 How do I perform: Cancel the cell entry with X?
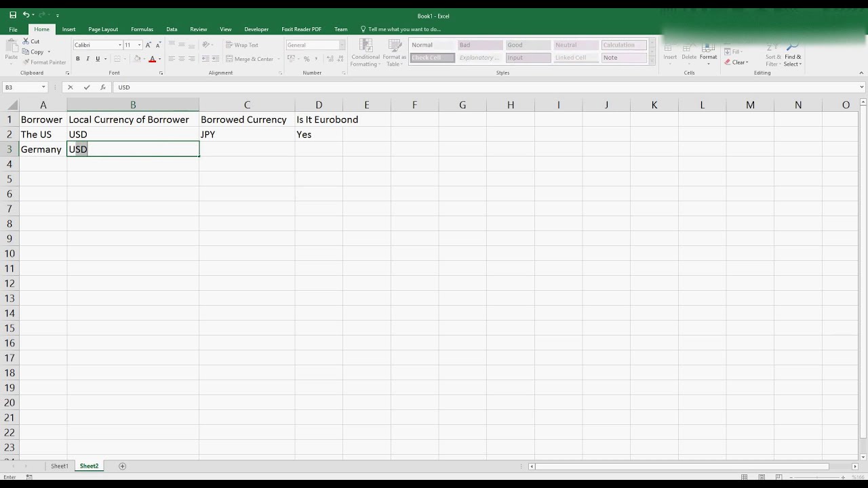coord(71,87)
